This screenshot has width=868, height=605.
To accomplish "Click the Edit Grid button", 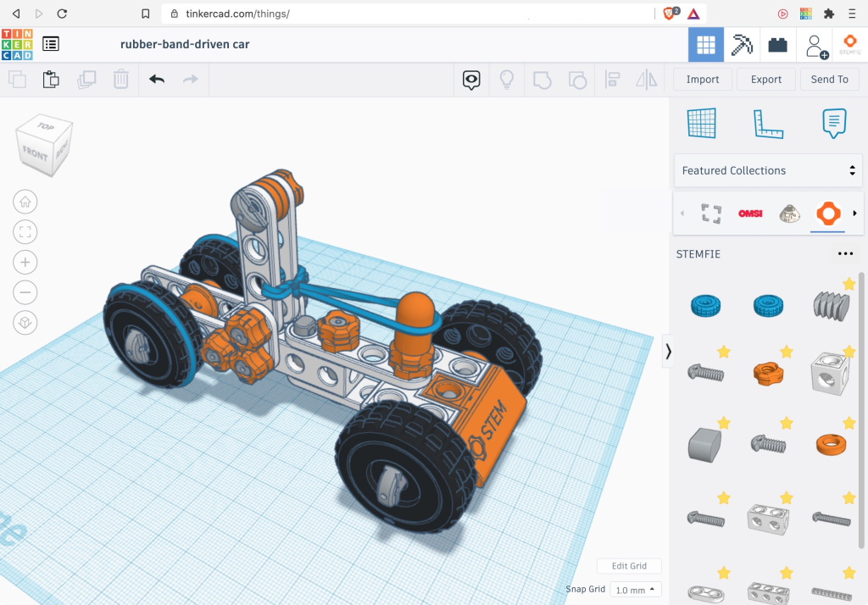I will pos(629,566).
